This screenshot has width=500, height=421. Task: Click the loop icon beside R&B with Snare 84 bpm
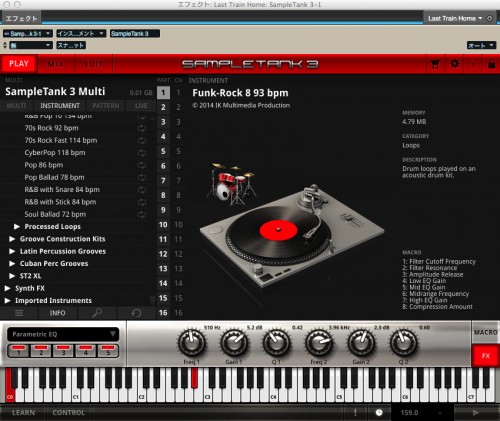click(x=142, y=190)
